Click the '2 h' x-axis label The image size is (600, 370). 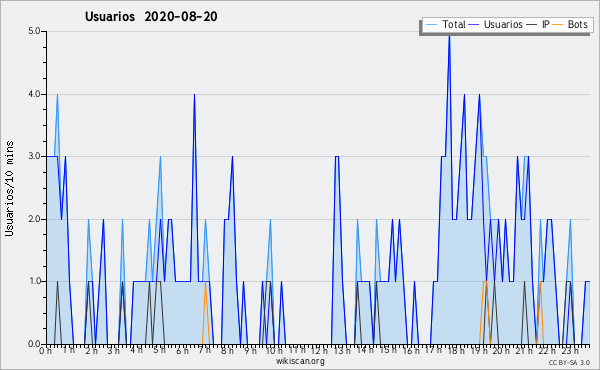click(x=91, y=350)
